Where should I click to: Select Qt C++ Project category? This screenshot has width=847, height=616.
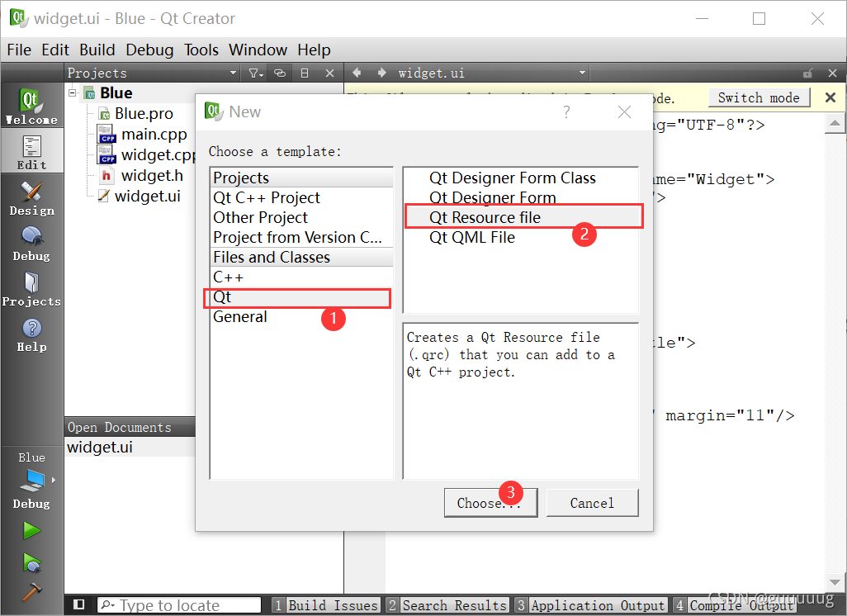pyautogui.click(x=301, y=198)
